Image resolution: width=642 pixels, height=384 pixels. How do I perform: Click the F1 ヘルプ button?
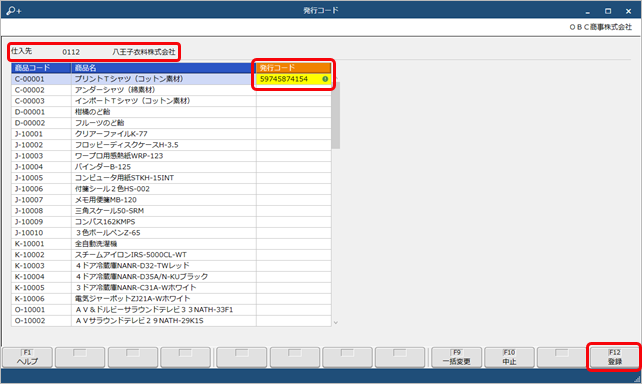point(27,357)
